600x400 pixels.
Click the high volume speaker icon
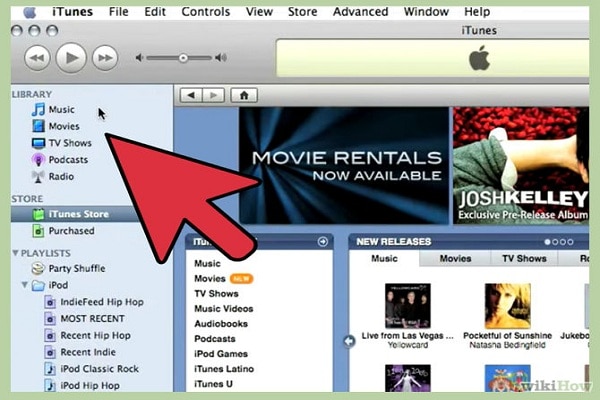221,58
